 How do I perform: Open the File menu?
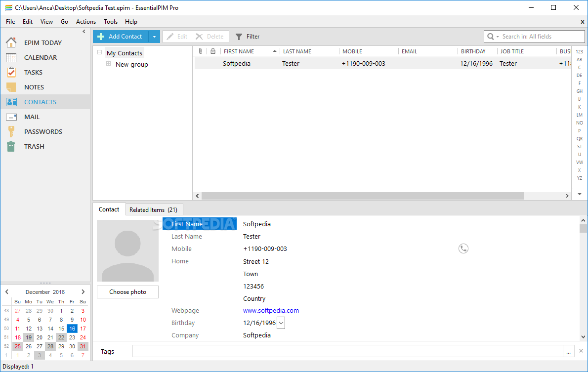click(x=10, y=22)
